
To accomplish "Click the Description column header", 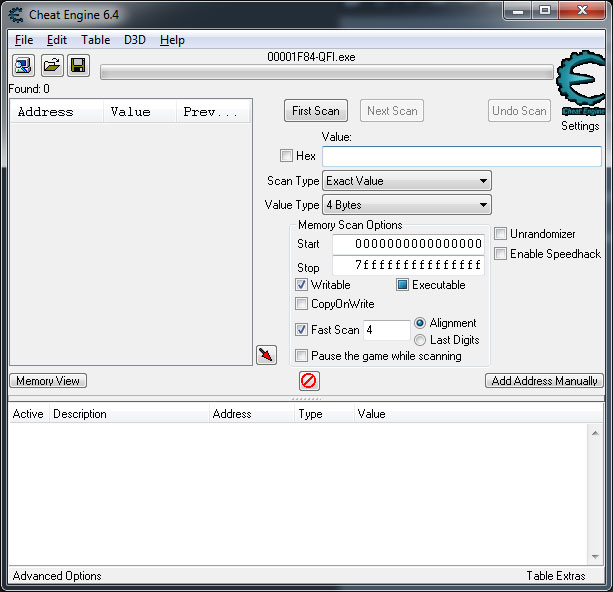I will 129,414.
